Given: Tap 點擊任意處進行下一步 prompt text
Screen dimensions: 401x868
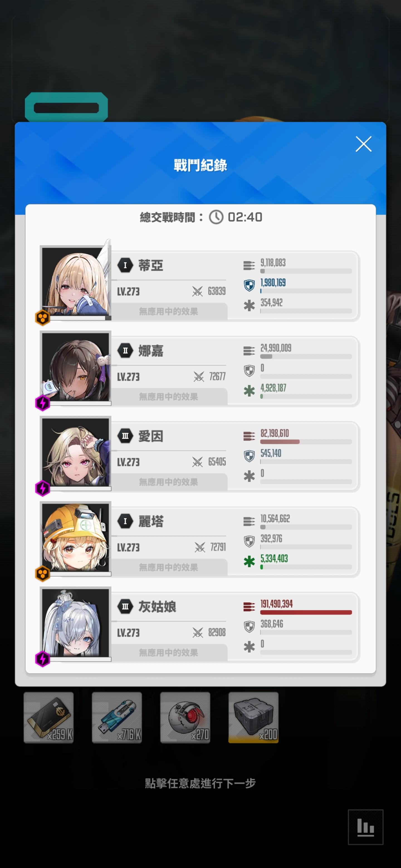Looking at the screenshot, I should point(200,783).
